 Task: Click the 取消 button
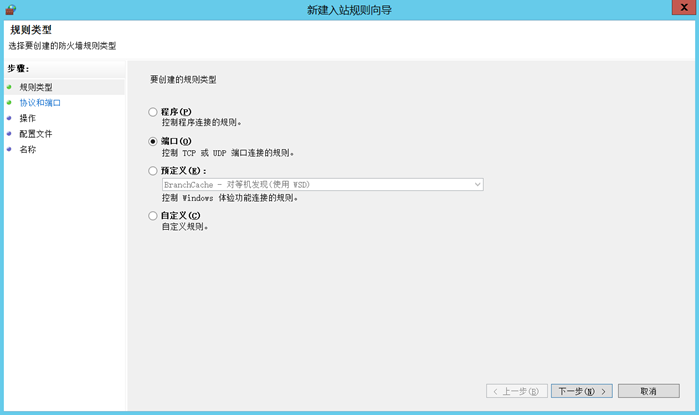pos(649,391)
